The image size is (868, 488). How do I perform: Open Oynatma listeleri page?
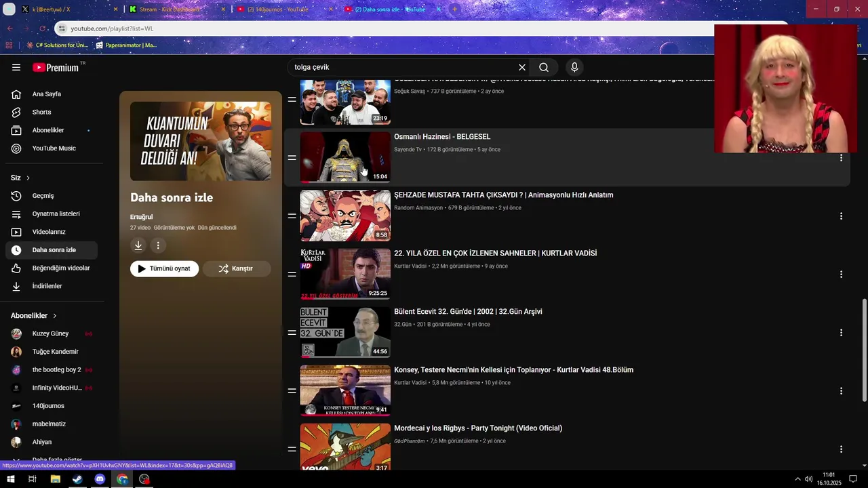[52, 213]
